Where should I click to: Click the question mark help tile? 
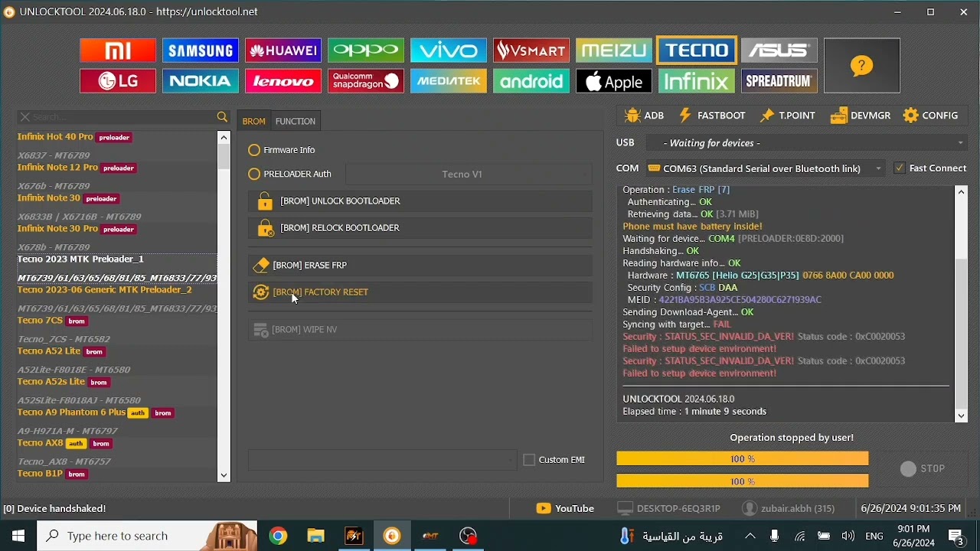point(862,66)
